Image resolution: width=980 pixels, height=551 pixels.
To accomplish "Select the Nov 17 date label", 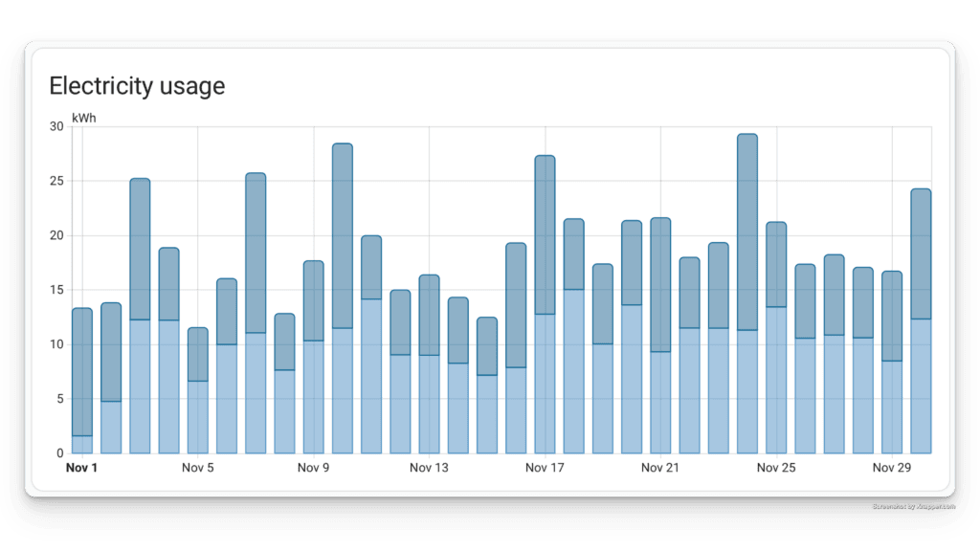I will 545,468.
